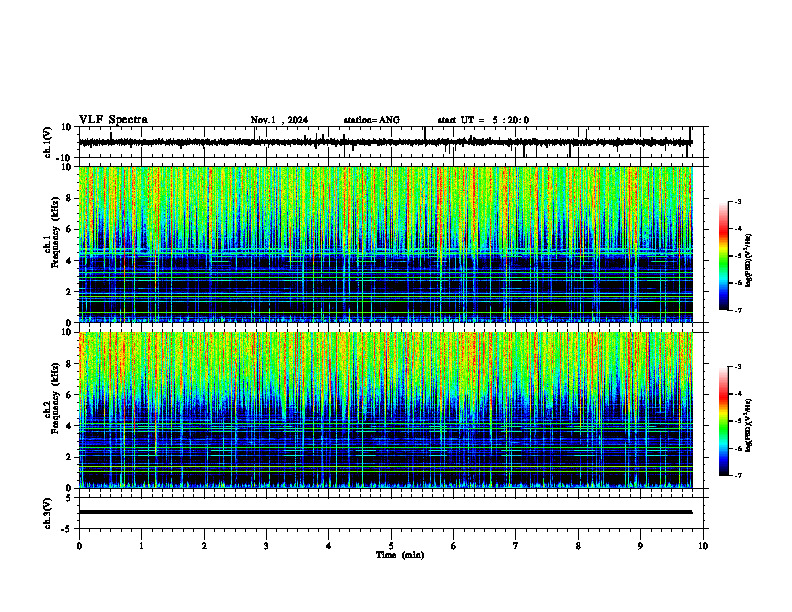Click the "VLF Spectra" plot title
Image resolution: width=792 pixels, height=612 pixels.
tap(113, 120)
